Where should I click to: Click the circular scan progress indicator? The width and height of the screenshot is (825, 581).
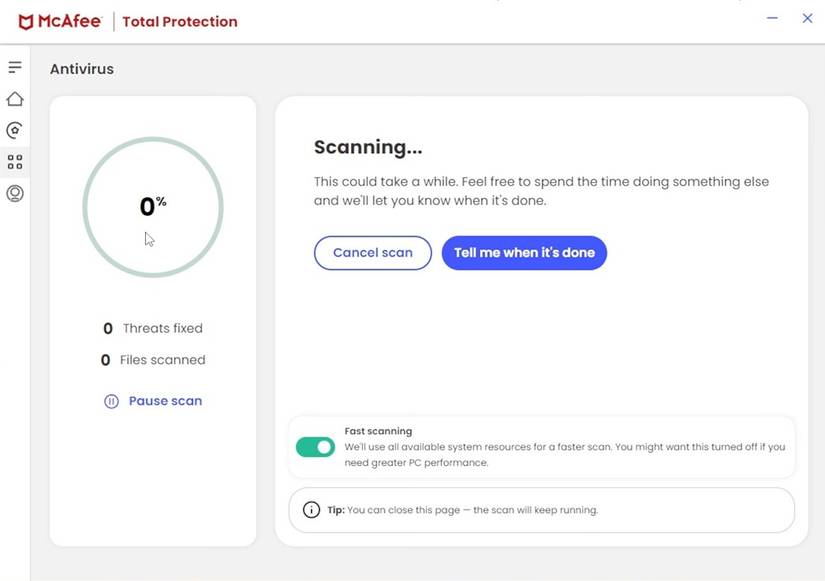click(x=152, y=205)
